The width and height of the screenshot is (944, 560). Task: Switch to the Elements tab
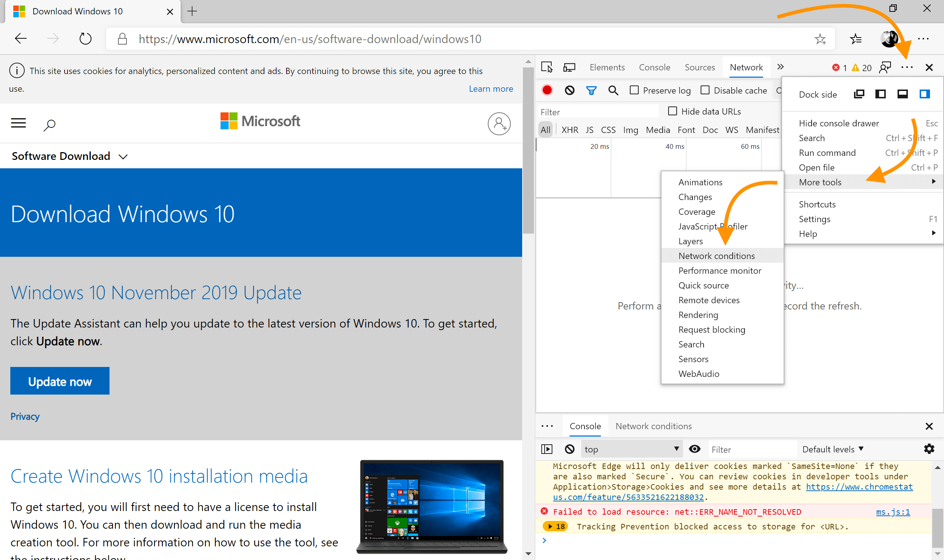[607, 67]
